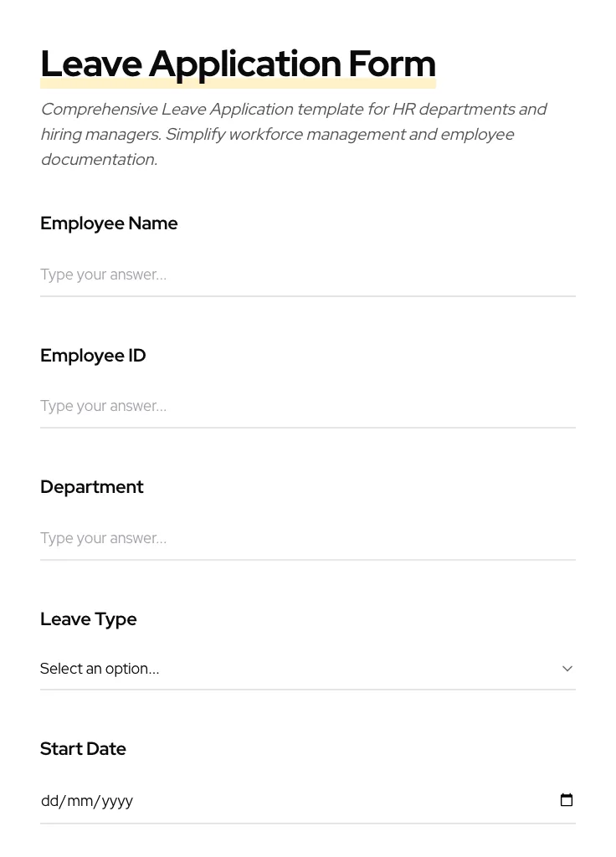Click the highlighted Leave Application Form title
The image size is (616, 857).
coord(238,64)
